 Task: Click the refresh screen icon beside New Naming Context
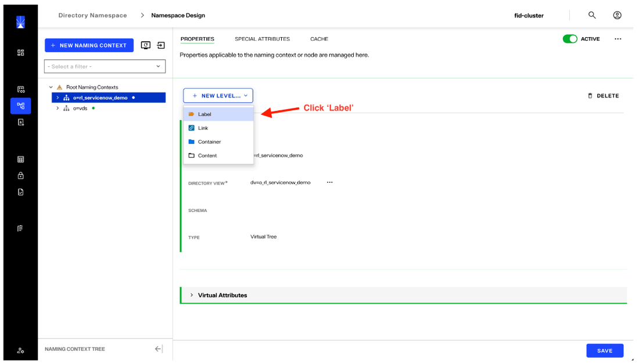(x=145, y=45)
